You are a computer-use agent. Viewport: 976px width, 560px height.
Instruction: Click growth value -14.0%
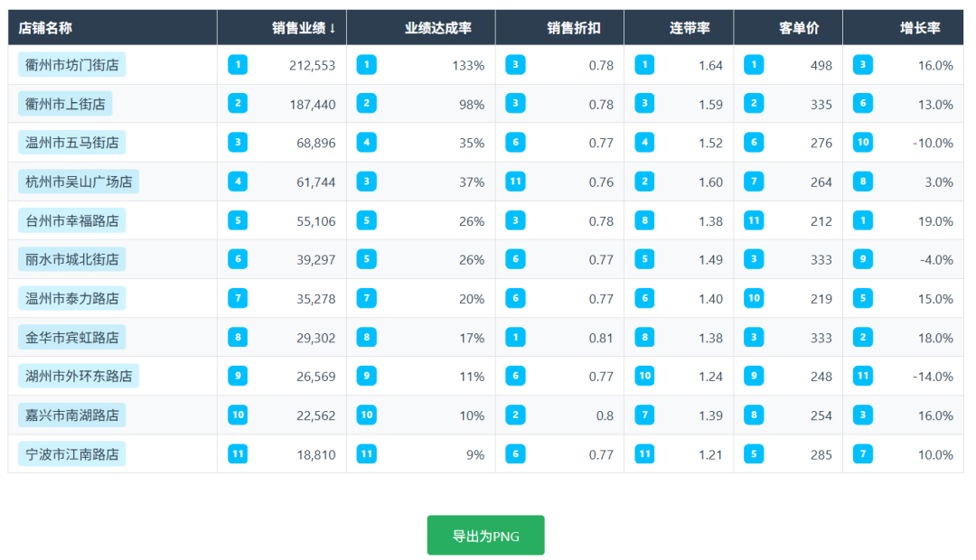933,377
